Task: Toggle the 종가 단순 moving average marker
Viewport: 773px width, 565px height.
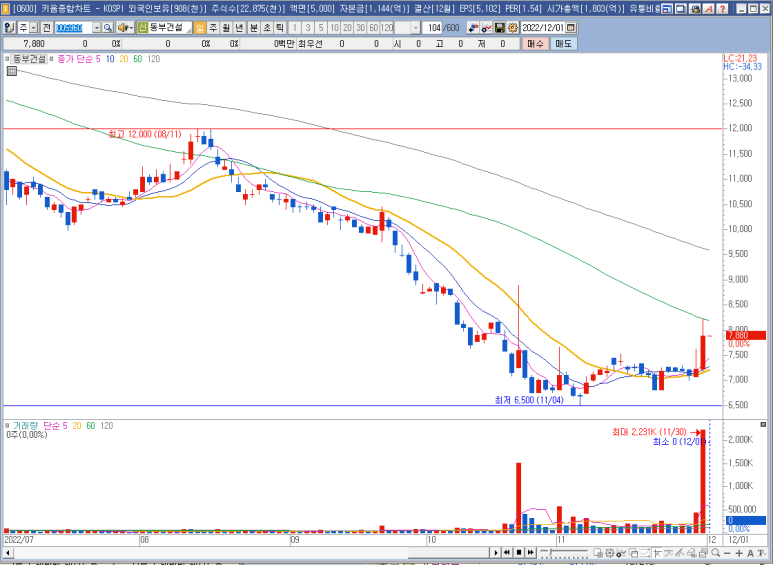Action: click(51, 59)
